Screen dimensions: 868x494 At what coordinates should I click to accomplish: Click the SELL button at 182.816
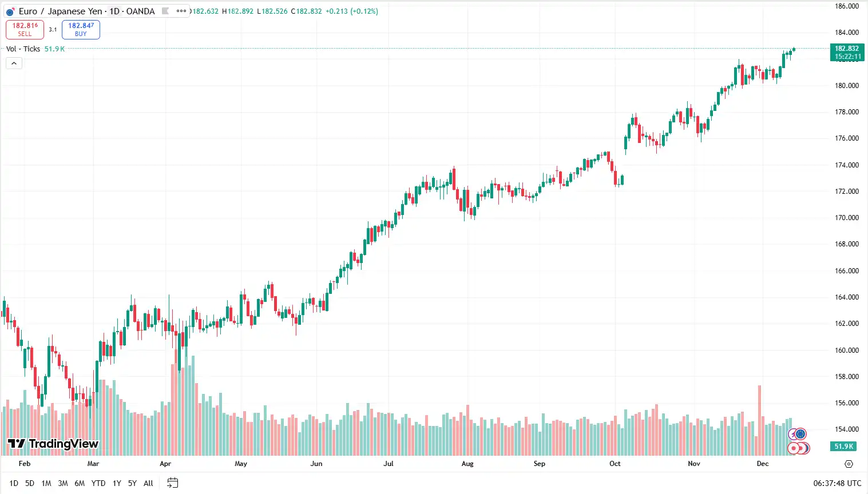tap(25, 29)
